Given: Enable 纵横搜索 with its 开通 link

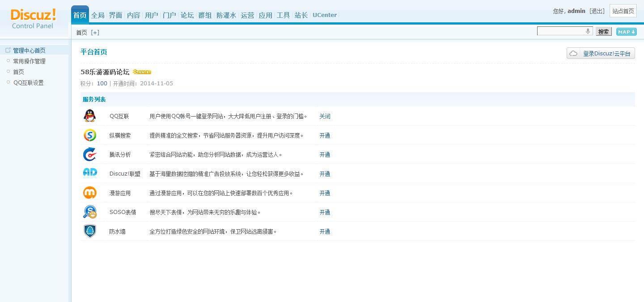Looking at the screenshot, I should point(325,135).
